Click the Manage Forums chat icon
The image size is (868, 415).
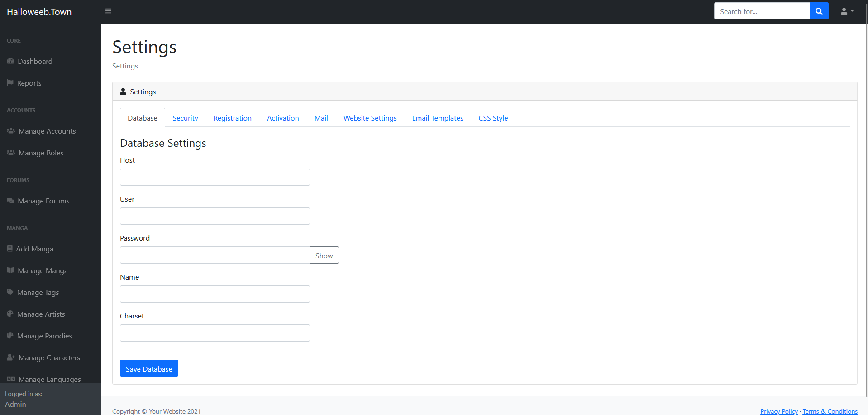pos(10,201)
